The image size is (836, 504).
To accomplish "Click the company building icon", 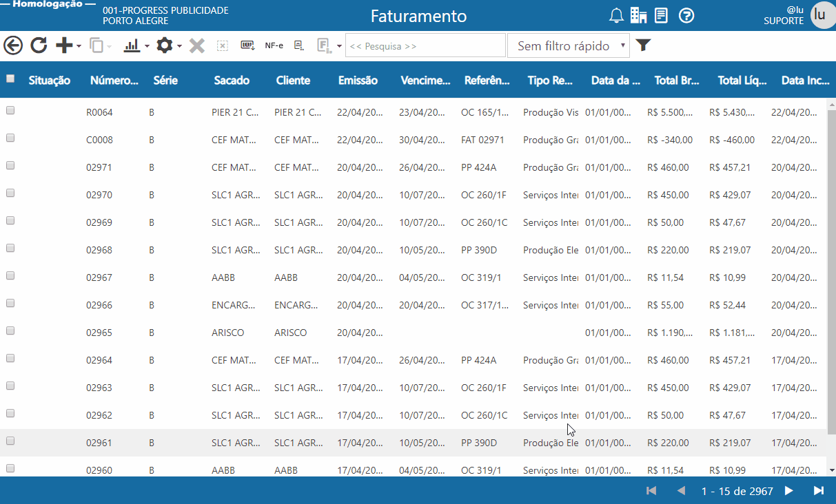I will 639,16.
